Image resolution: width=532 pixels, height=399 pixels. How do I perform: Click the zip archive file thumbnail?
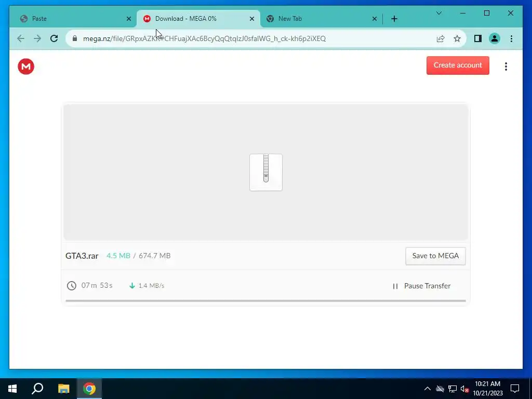click(266, 172)
